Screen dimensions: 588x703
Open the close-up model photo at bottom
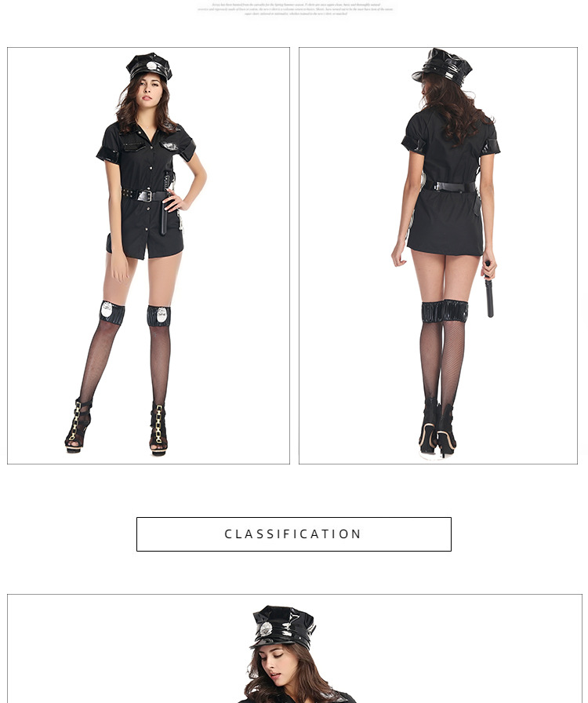point(295,649)
